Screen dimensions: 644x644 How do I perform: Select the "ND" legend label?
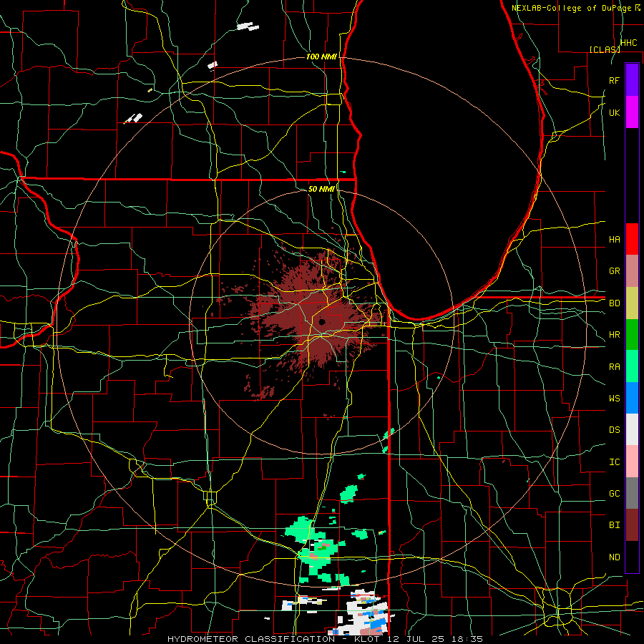pos(615,557)
